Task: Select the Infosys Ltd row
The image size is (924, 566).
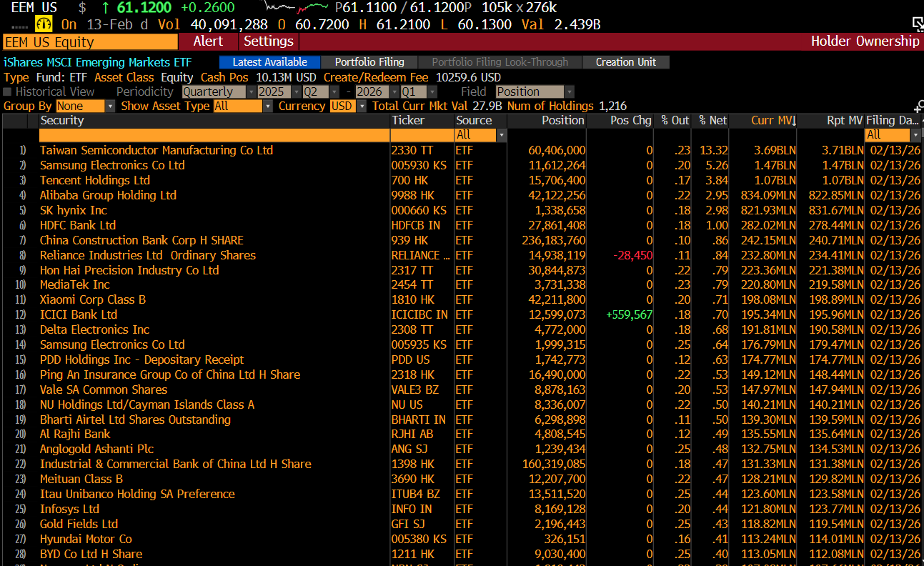Action: (x=462, y=509)
